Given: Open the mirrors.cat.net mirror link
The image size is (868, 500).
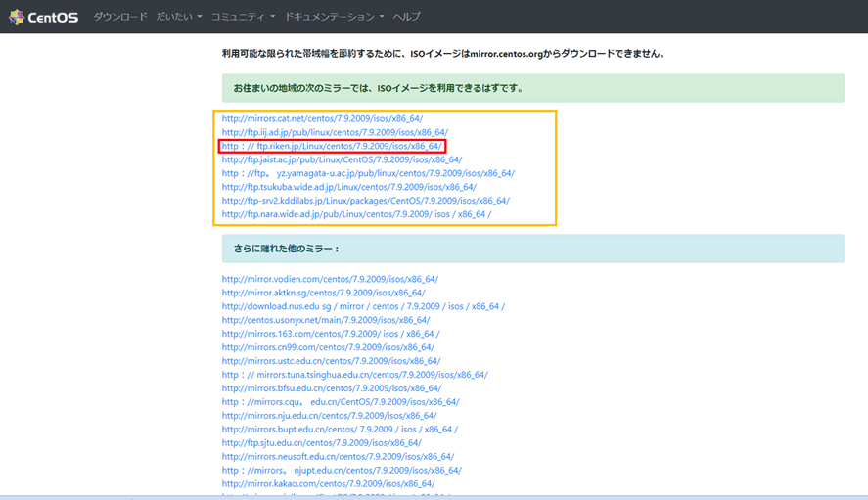Looking at the screenshot, I should tap(322, 118).
